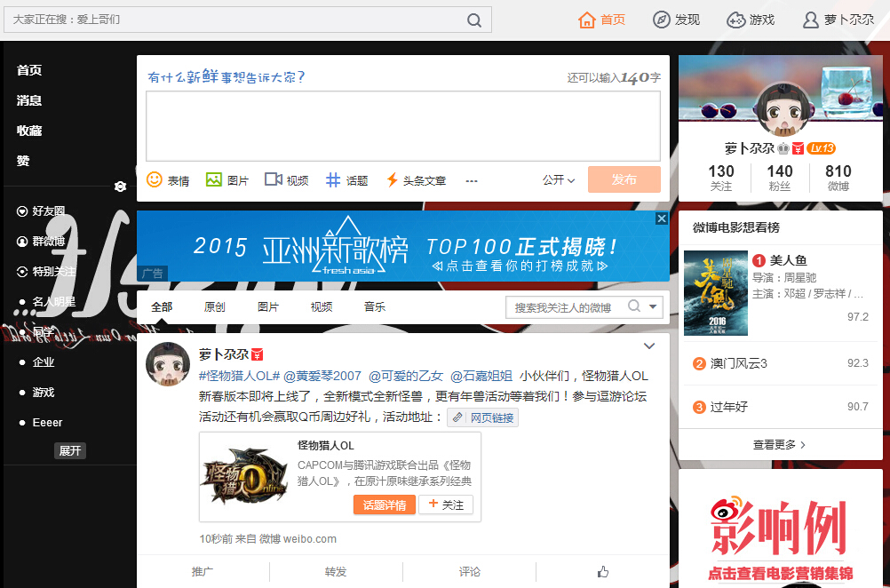Select the 原创 feed tab
This screenshot has height=588, width=890.
(215, 307)
